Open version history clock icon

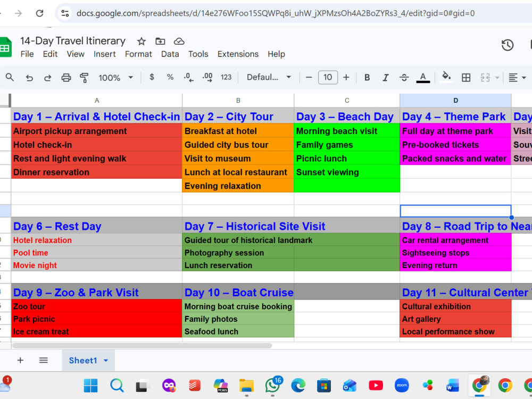pos(507,45)
